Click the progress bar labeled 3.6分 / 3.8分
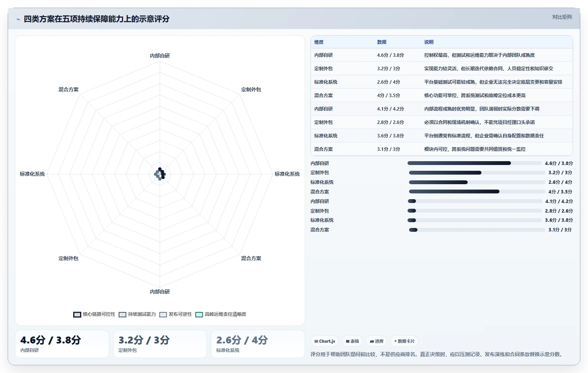The height and width of the screenshot is (373, 588). [475, 220]
